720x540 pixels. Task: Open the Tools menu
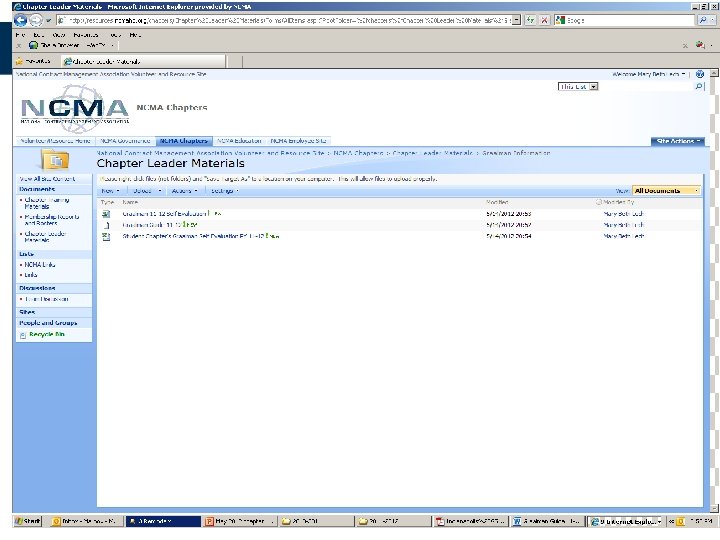click(115, 35)
